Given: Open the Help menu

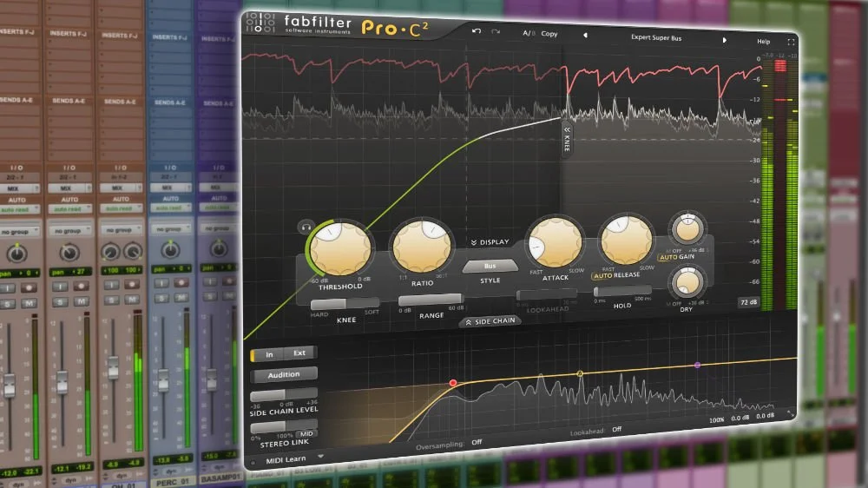Looking at the screenshot, I should [x=763, y=42].
